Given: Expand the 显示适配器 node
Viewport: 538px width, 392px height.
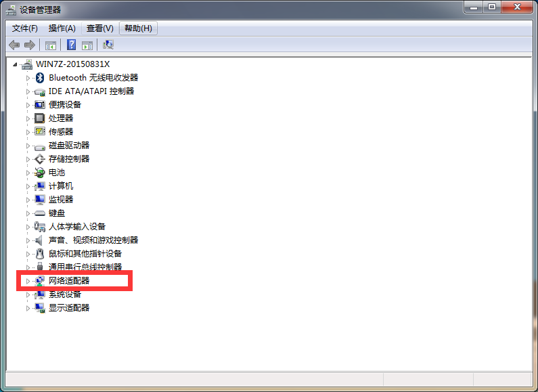Looking at the screenshot, I should 28,308.
